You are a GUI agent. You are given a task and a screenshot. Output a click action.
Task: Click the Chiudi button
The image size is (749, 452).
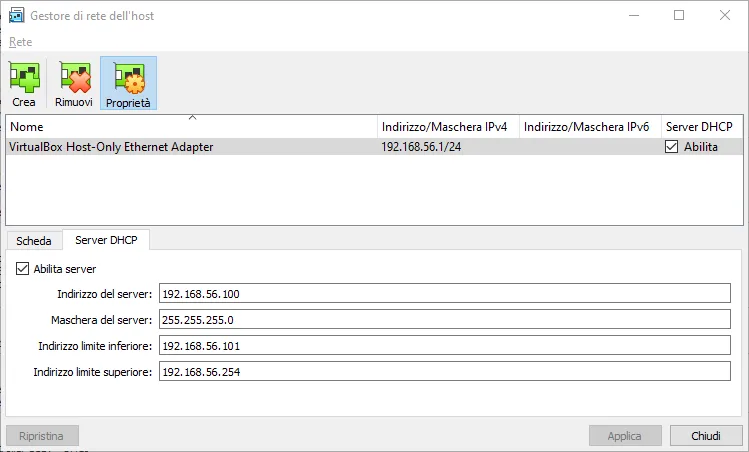(706, 436)
